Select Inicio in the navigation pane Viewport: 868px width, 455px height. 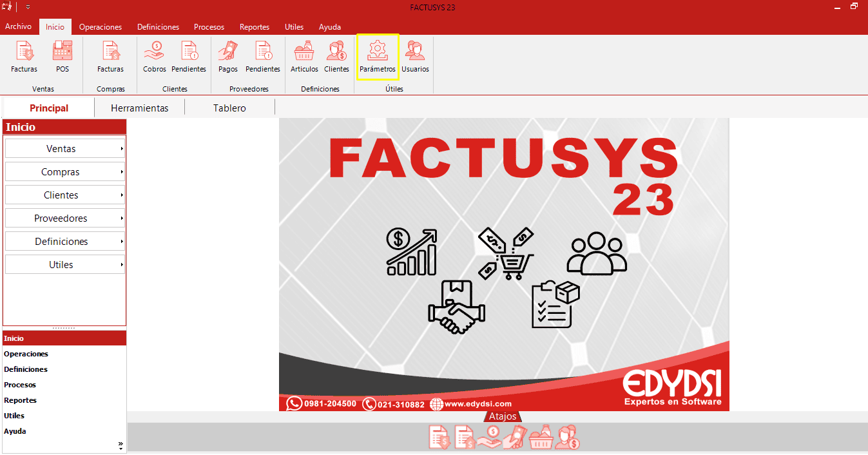(64, 338)
